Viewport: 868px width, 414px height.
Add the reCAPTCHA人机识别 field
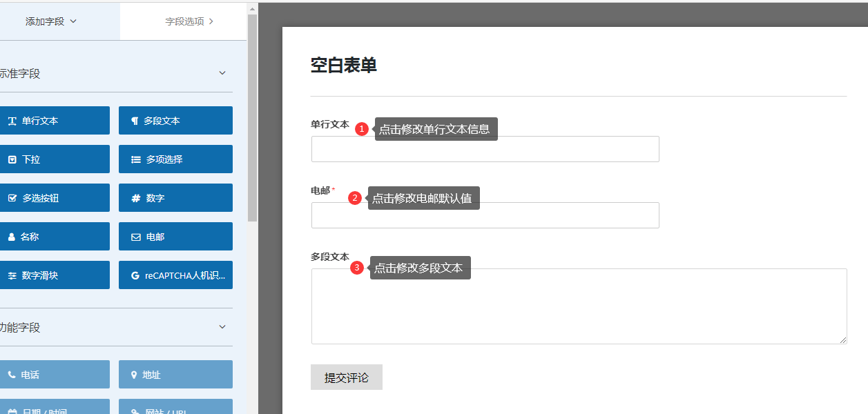coord(175,275)
